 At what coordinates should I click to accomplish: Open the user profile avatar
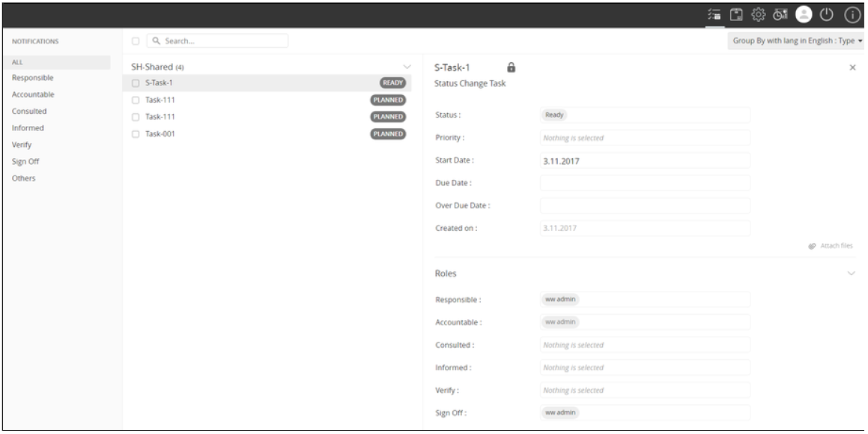click(x=804, y=15)
